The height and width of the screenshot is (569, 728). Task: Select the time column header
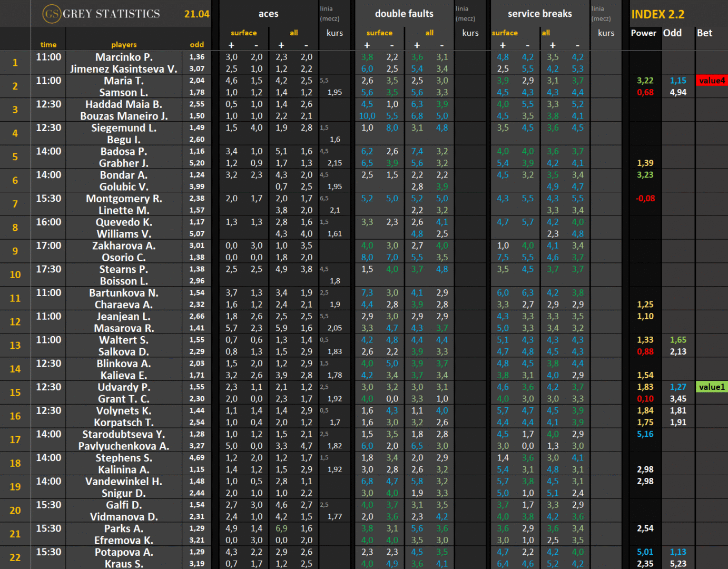pos(48,45)
